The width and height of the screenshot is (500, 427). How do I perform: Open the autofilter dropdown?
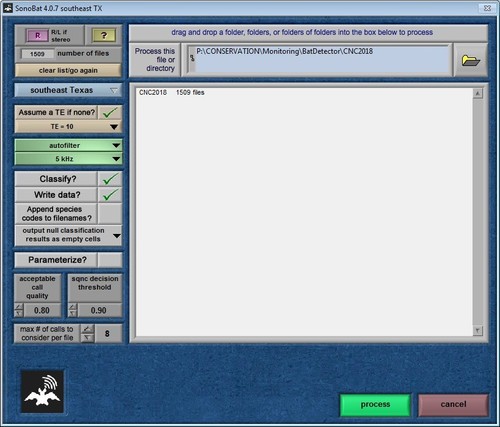pyautogui.click(x=68, y=145)
